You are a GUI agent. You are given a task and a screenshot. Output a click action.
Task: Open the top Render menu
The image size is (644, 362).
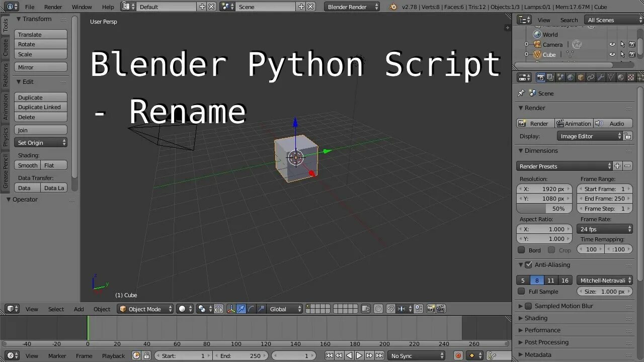pos(53,7)
